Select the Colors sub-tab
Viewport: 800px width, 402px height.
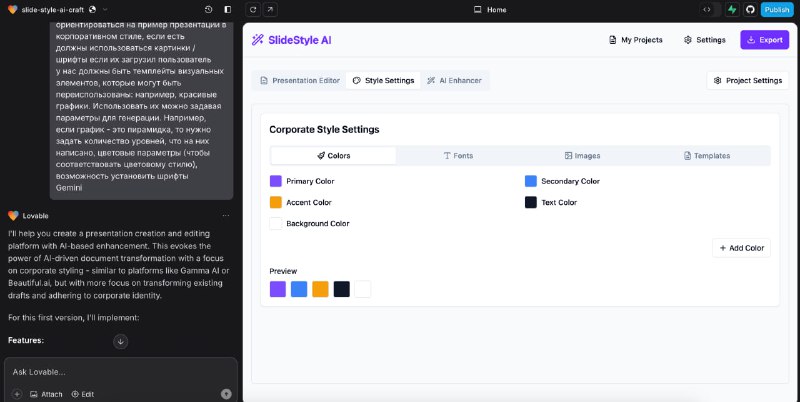333,156
